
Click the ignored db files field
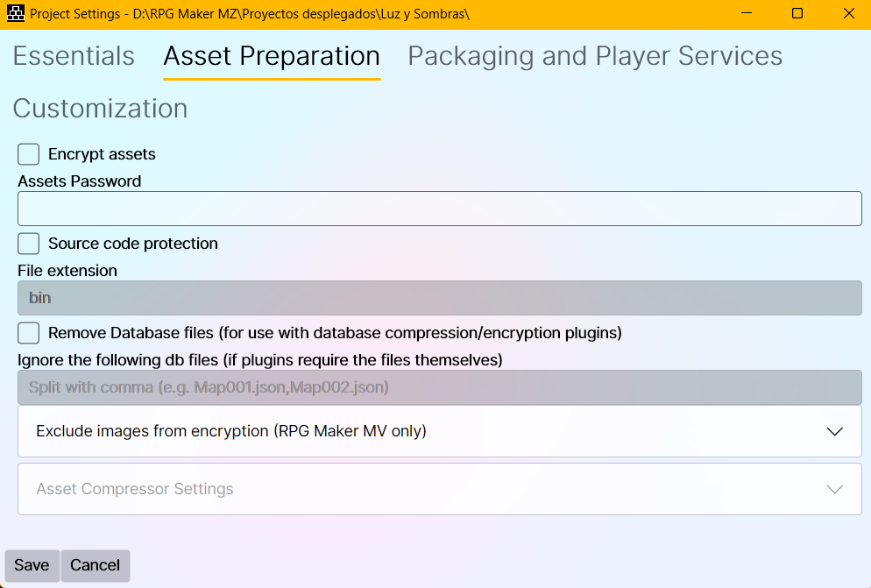[x=439, y=387]
